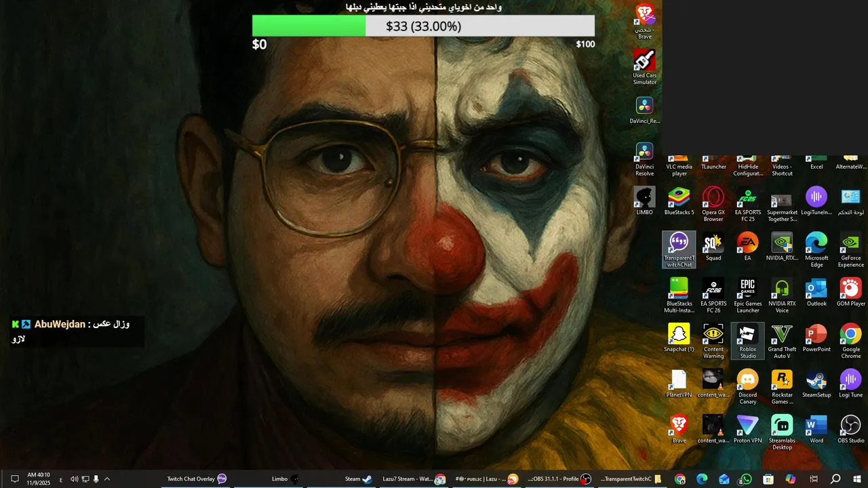This screenshot has height=488, width=868.
Task: Launch the Content Warning game
Action: (x=713, y=342)
